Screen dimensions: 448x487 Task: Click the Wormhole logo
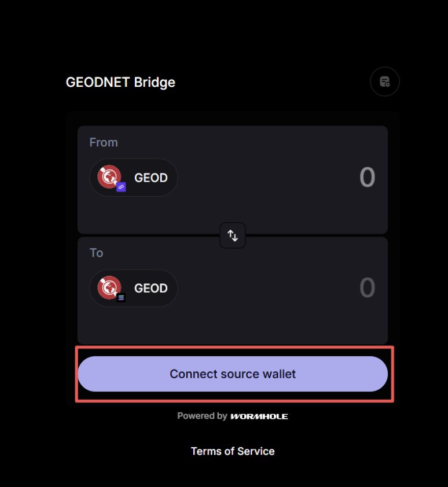point(259,416)
